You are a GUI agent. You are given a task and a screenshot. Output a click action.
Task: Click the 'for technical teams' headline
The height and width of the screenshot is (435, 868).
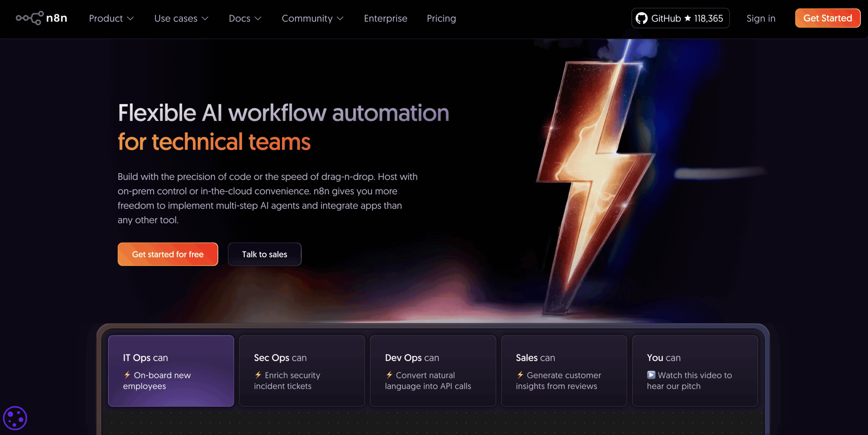point(214,142)
